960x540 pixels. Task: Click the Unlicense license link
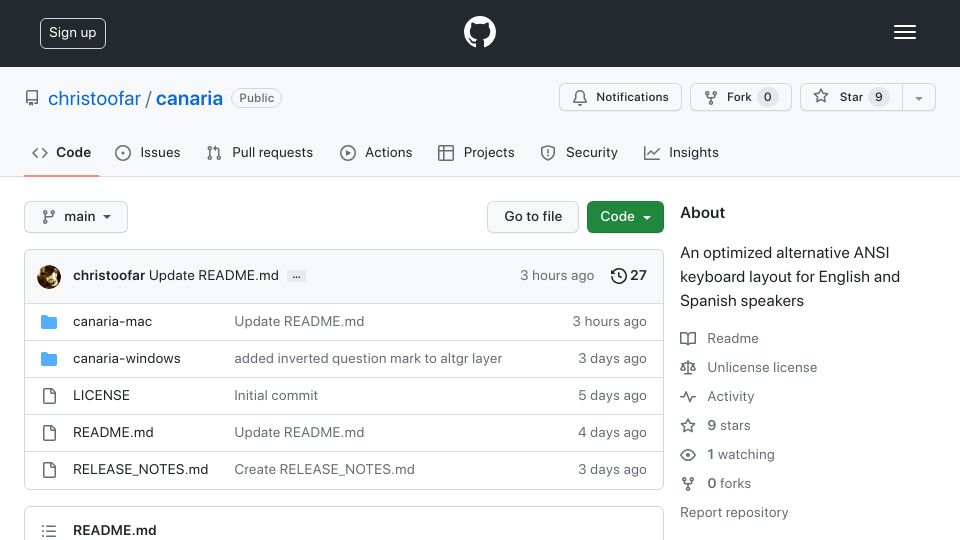coord(762,367)
